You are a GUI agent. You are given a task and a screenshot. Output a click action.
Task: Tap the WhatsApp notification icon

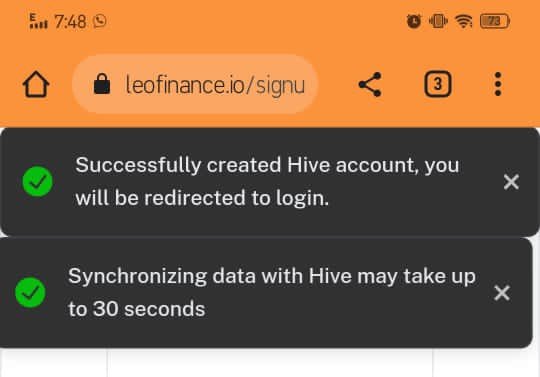100,21
